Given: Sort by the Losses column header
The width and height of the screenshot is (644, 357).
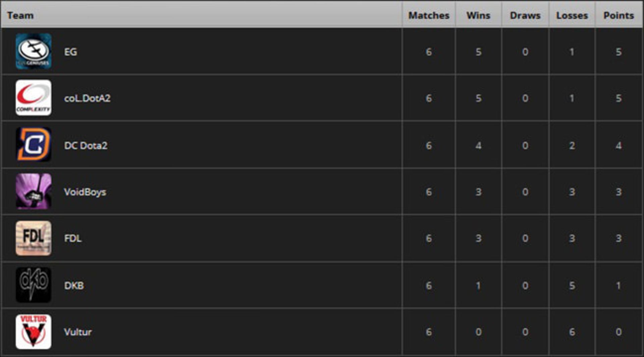Looking at the screenshot, I should [572, 15].
